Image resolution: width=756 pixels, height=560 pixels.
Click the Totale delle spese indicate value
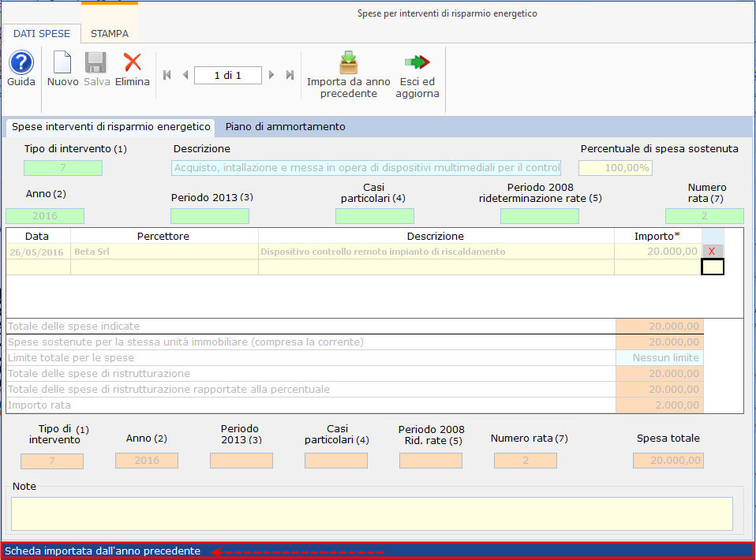click(x=660, y=327)
